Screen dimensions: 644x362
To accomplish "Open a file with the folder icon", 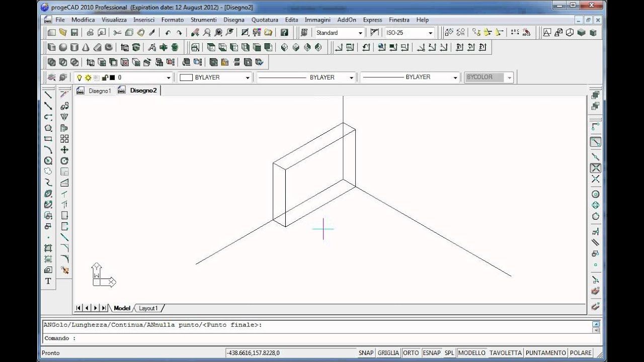I will [x=63, y=33].
